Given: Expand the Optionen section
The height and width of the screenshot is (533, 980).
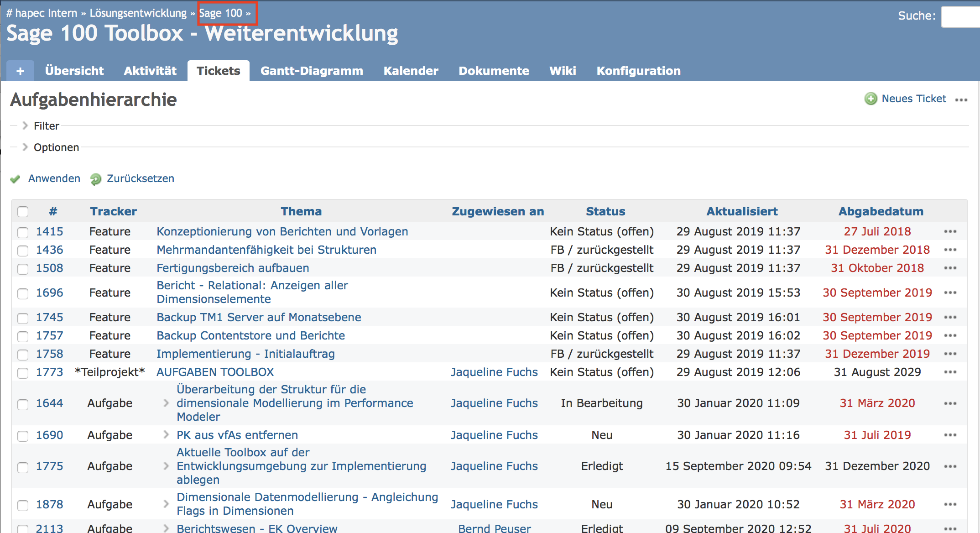Looking at the screenshot, I should 26,147.
